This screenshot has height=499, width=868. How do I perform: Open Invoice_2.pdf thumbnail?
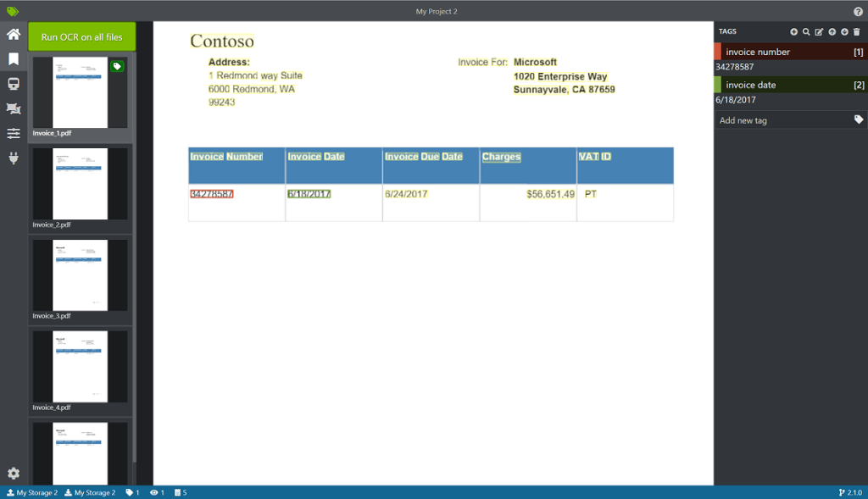(x=81, y=185)
